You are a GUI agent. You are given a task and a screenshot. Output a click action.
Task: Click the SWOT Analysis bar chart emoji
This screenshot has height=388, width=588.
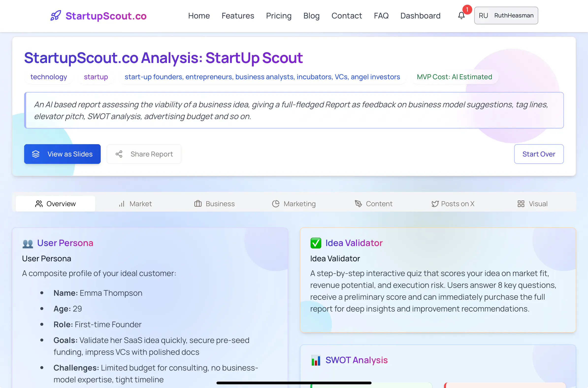click(x=316, y=360)
